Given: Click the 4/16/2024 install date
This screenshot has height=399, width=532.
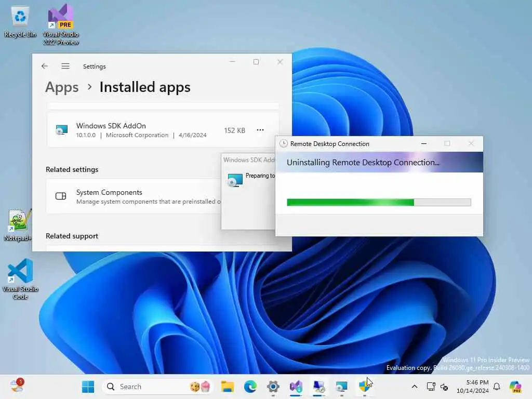Looking at the screenshot, I should 192,135.
